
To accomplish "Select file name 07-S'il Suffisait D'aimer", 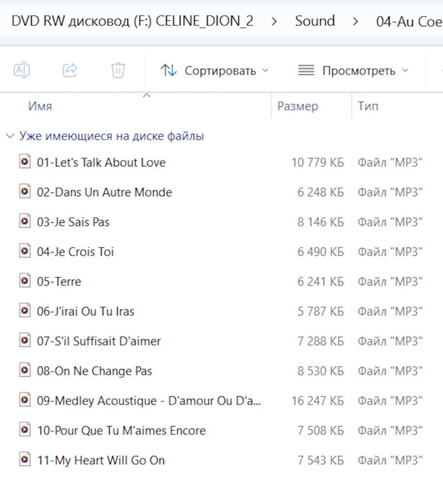I will point(99,341).
